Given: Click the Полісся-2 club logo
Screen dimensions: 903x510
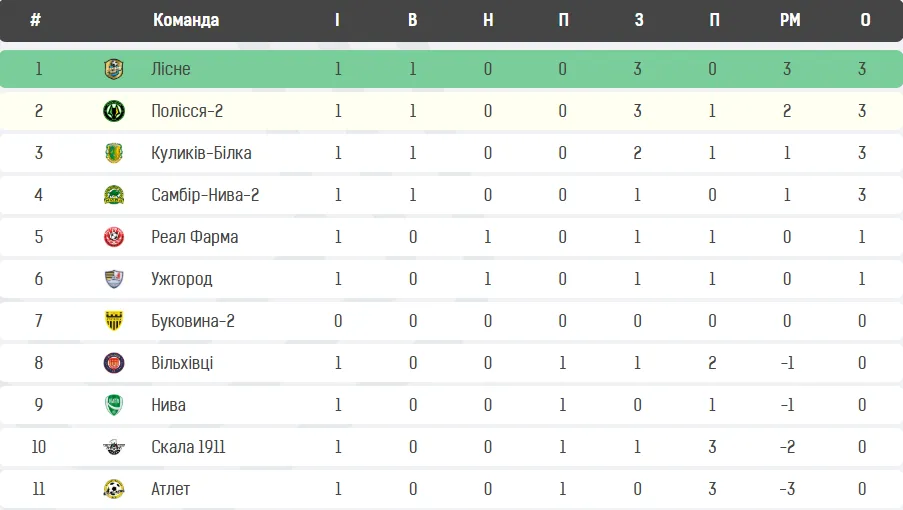Looking at the screenshot, I should [x=114, y=111].
